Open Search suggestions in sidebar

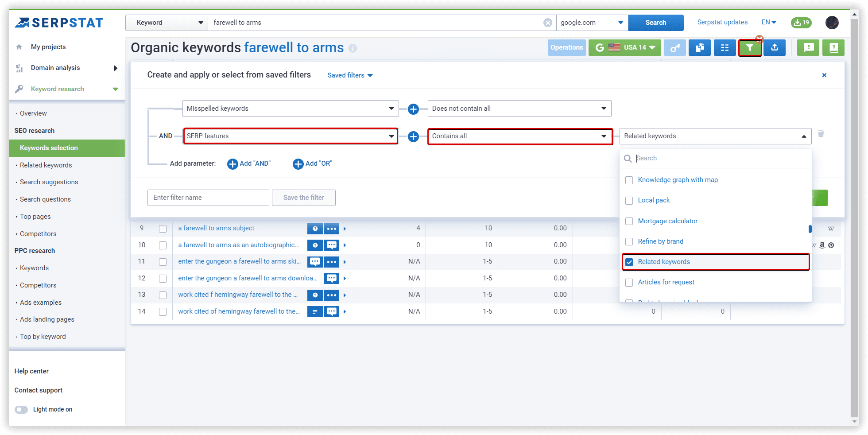[x=49, y=182]
